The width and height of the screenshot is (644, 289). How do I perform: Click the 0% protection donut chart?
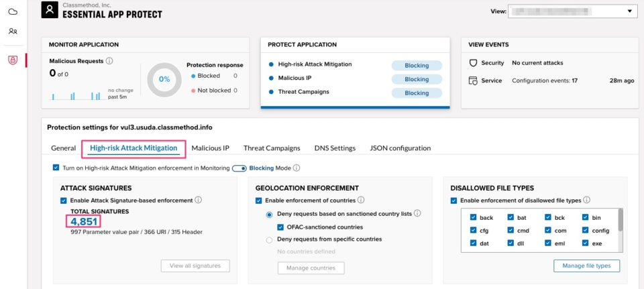click(164, 80)
